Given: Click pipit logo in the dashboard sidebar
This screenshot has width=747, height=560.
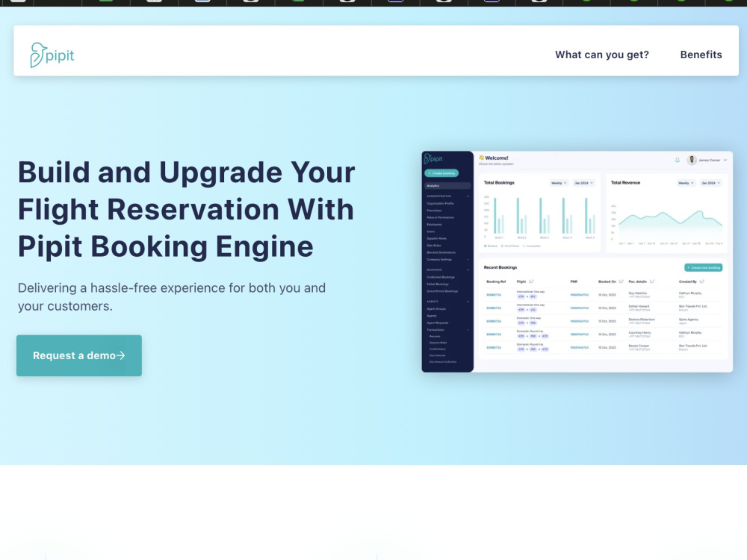Looking at the screenshot, I should click(x=433, y=158).
